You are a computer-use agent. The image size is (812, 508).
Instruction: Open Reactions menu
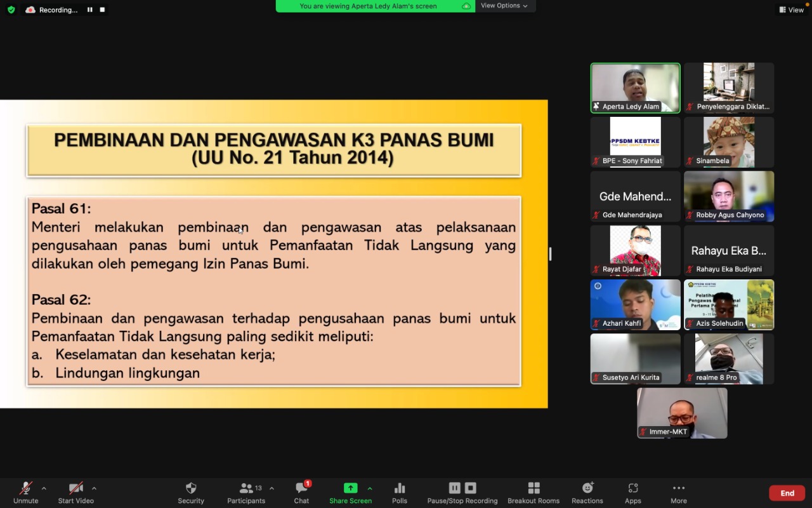pyautogui.click(x=587, y=492)
